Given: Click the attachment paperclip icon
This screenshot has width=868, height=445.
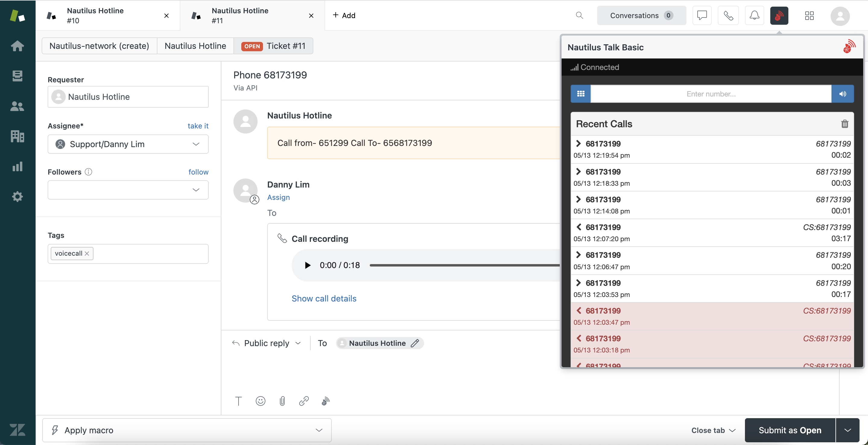Looking at the screenshot, I should click(282, 401).
